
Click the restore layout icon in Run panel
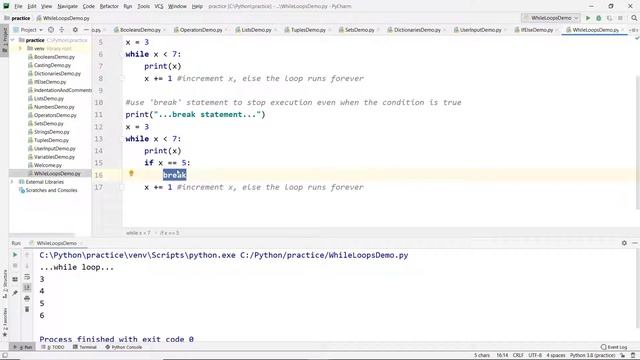coord(15,279)
